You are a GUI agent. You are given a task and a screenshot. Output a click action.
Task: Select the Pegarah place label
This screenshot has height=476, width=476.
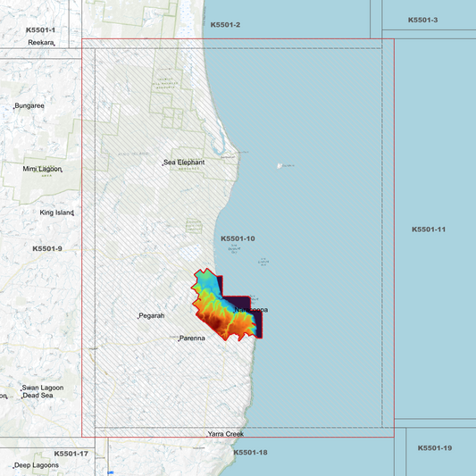click(x=152, y=316)
